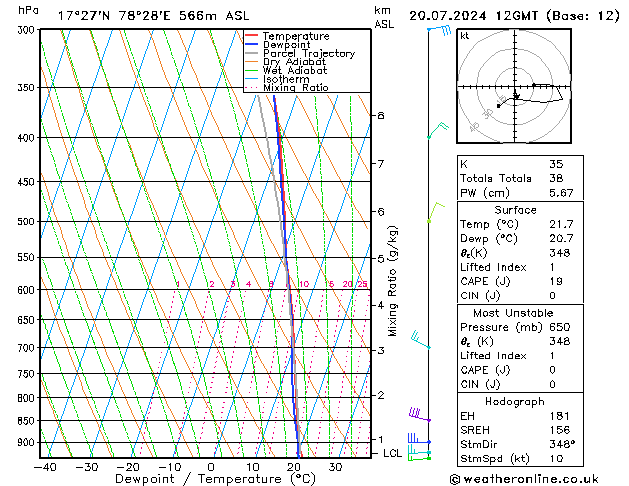Click the purple wind barb near 850 hPa
The height and width of the screenshot is (486, 629).
[x=418, y=414]
